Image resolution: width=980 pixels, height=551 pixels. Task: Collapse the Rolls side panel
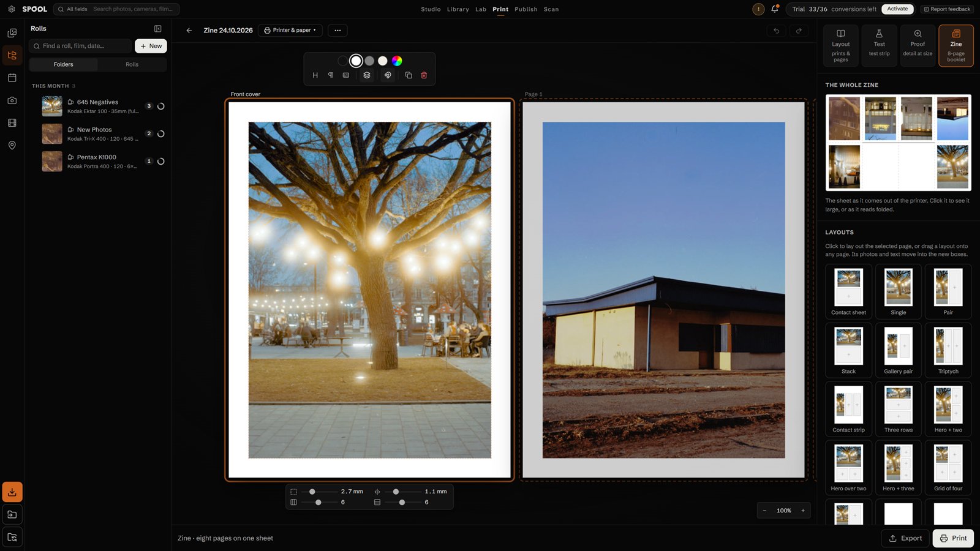pyautogui.click(x=158, y=29)
